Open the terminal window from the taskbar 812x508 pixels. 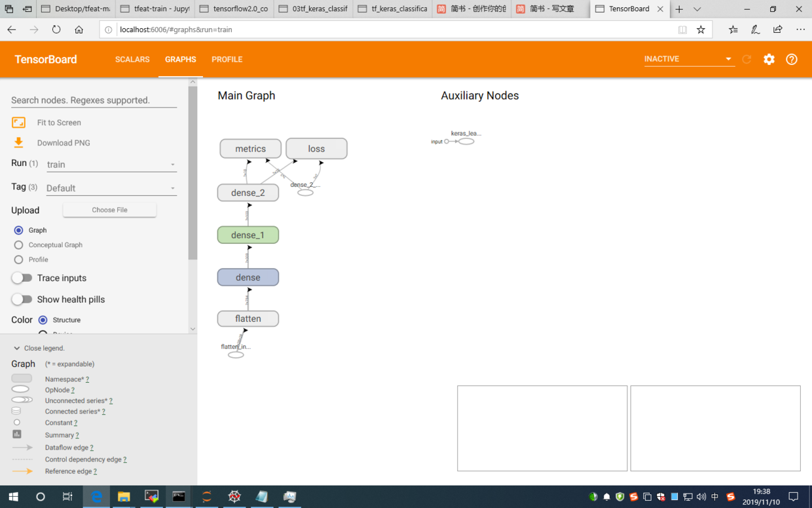click(179, 497)
